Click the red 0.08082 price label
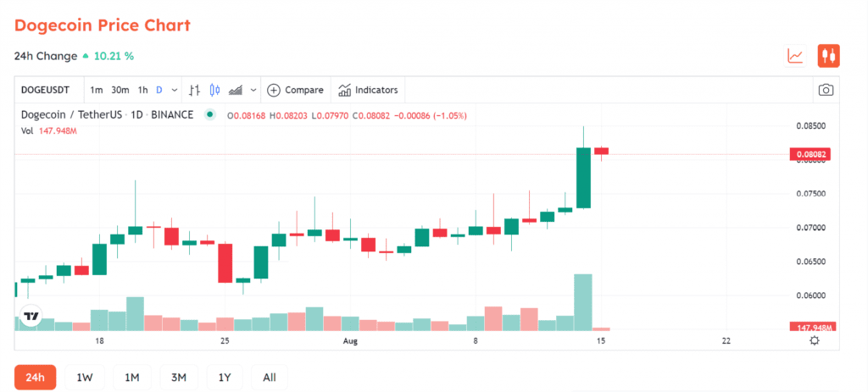The image size is (868, 392). pos(810,155)
